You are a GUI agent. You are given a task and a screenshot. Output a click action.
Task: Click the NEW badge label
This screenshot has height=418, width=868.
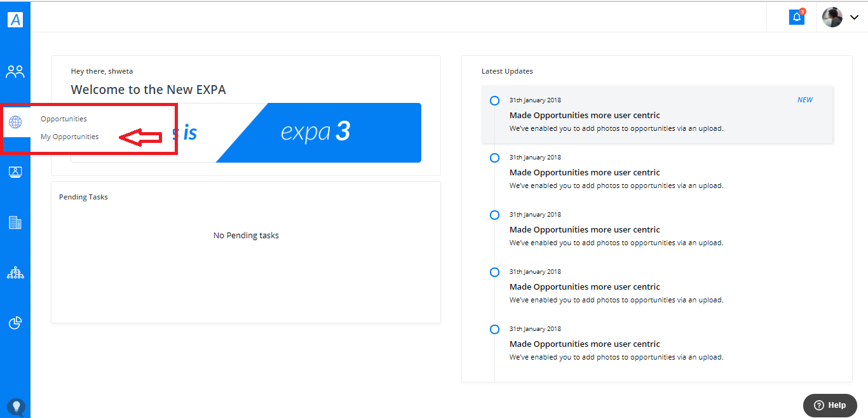[805, 100]
